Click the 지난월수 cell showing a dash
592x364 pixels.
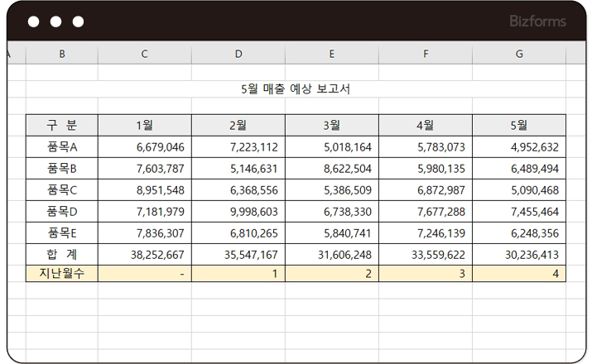point(145,274)
